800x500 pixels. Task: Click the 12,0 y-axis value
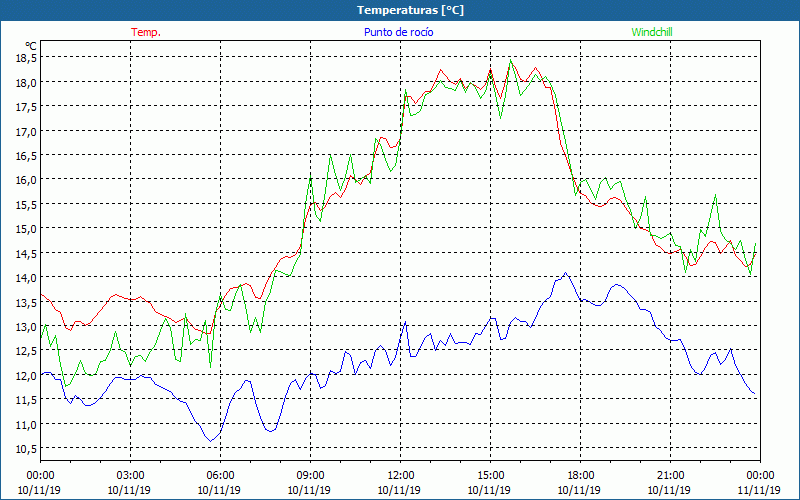coord(26,376)
